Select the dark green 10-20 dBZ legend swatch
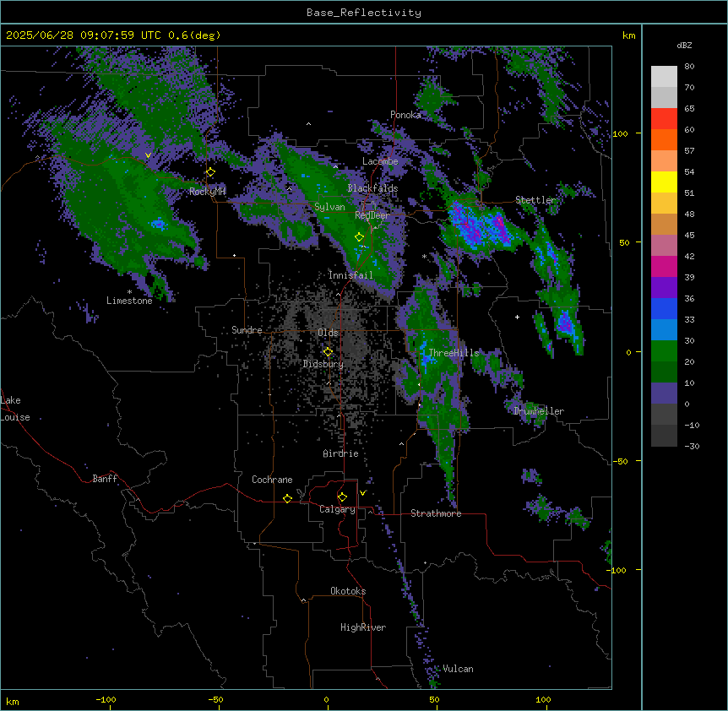This screenshot has width=728, height=711. pos(664,372)
